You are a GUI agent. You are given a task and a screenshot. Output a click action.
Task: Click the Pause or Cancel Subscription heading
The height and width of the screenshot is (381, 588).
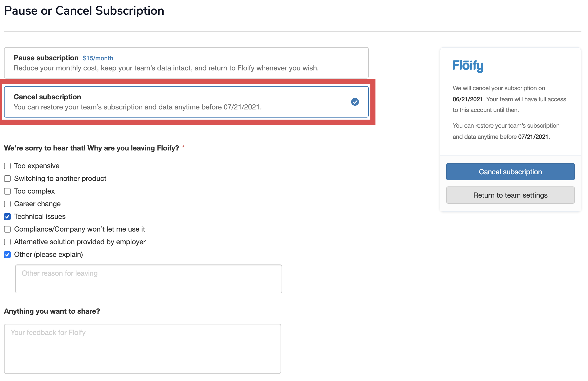tap(84, 11)
